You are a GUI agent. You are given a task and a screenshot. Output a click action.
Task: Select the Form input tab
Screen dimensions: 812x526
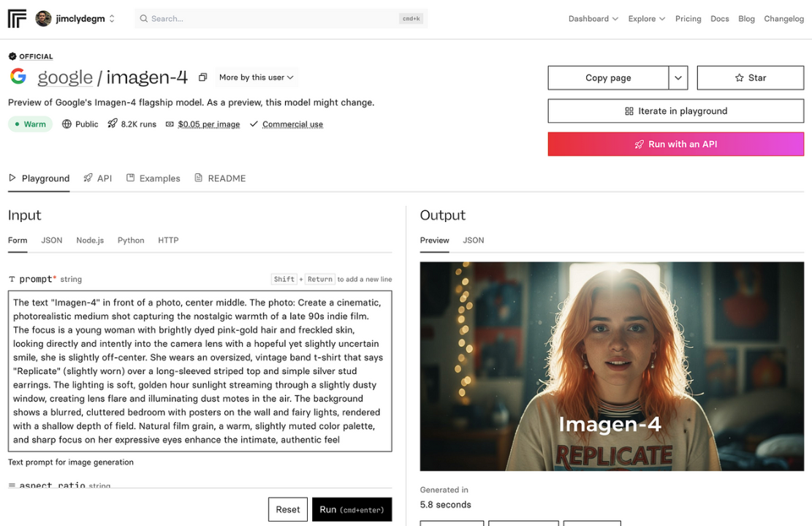pyautogui.click(x=18, y=240)
